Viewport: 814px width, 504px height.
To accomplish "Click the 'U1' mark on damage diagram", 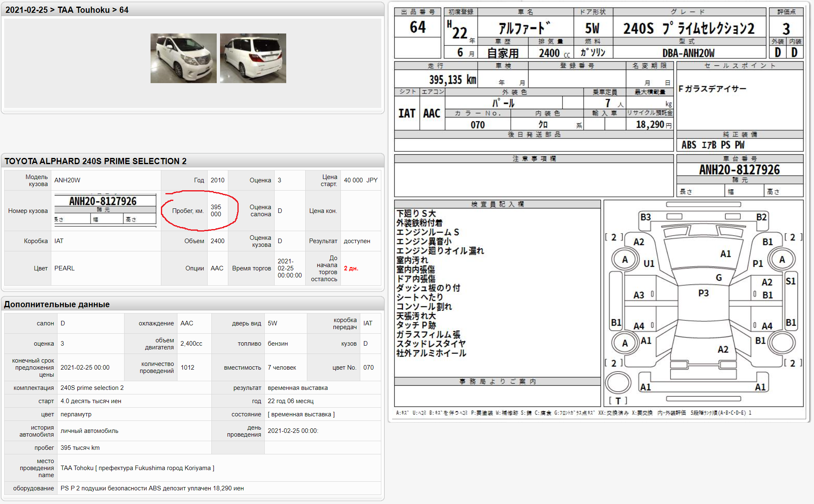I will [649, 263].
